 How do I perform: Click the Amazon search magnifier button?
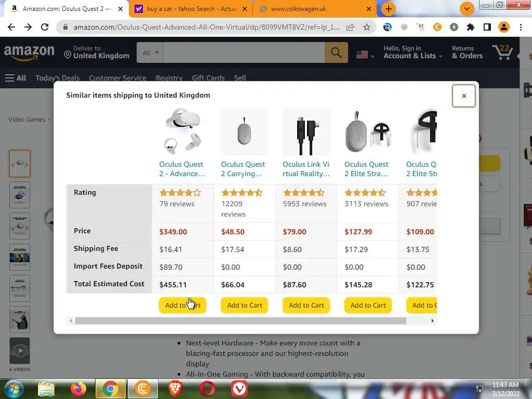336,52
